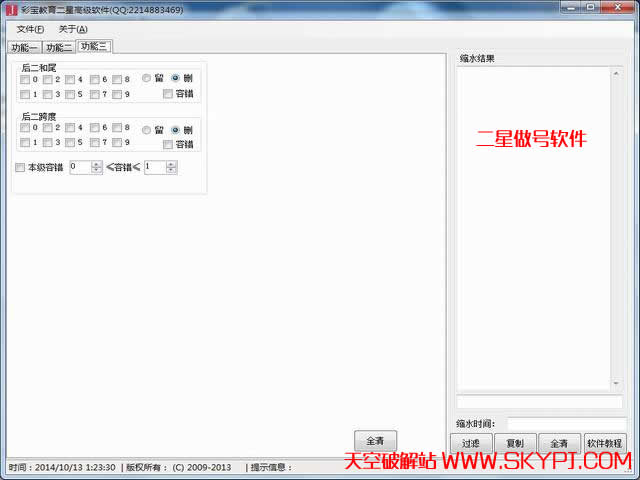The image size is (640, 480).
Task: Select 留 radio in 后二和尾 group
Action: pyautogui.click(x=146, y=78)
